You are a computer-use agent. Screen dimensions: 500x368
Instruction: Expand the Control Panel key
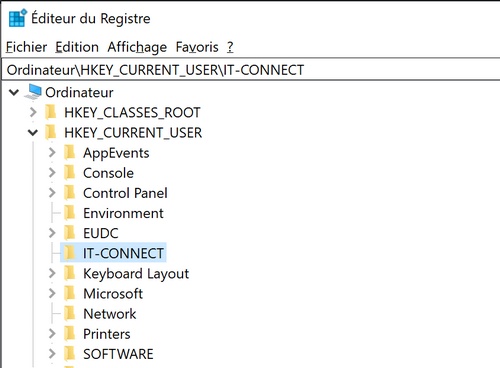pos(52,193)
